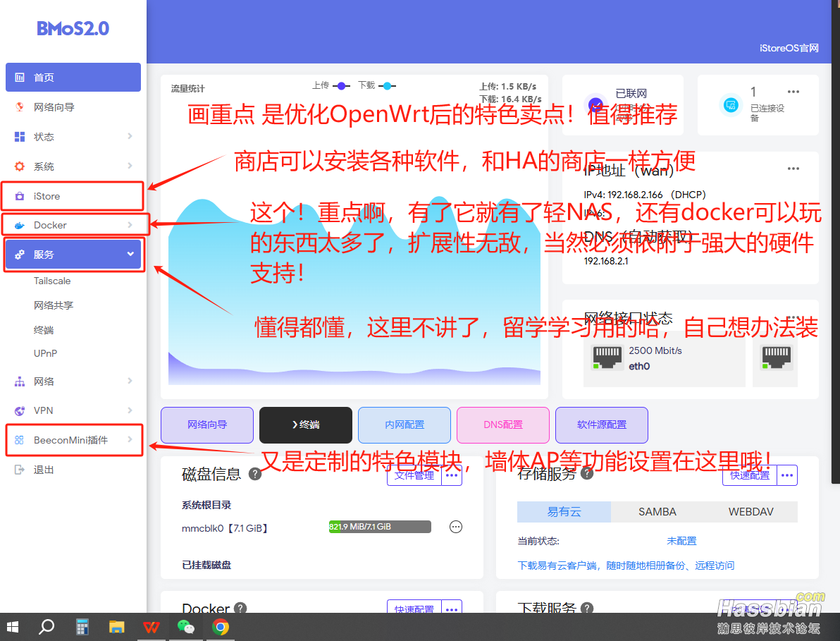Click the 退出 logout icon
The width and height of the screenshot is (840, 641).
[19, 470]
